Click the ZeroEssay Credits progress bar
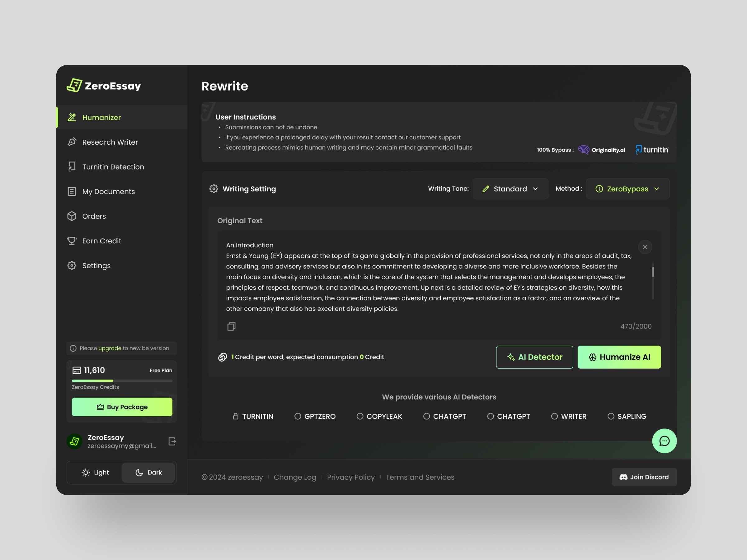747x560 pixels. tap(122, 380)
